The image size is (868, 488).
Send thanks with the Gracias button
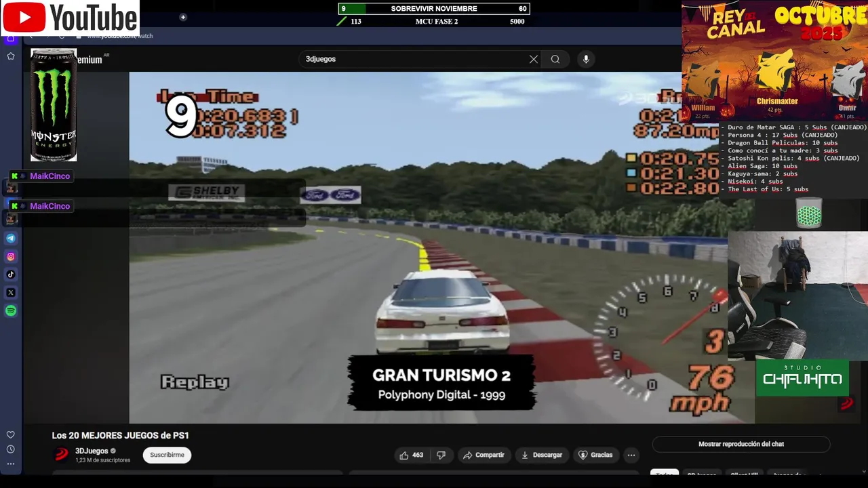coord(595,455)
